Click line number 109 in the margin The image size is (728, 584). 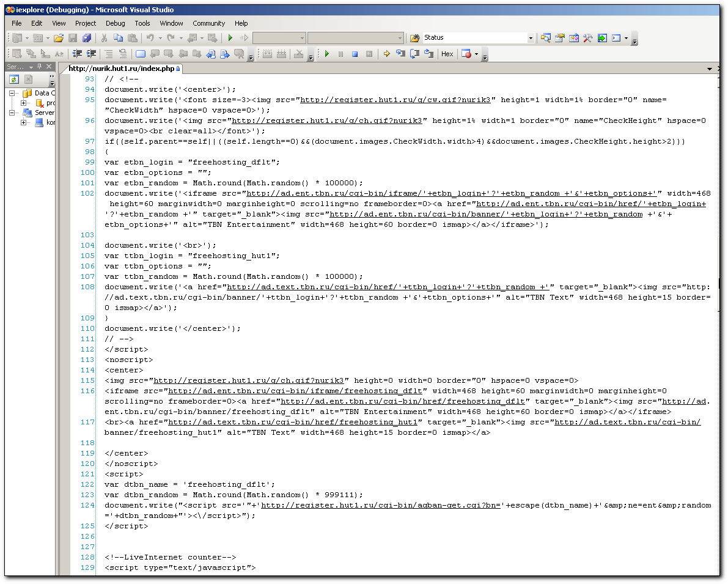[87, 318]
